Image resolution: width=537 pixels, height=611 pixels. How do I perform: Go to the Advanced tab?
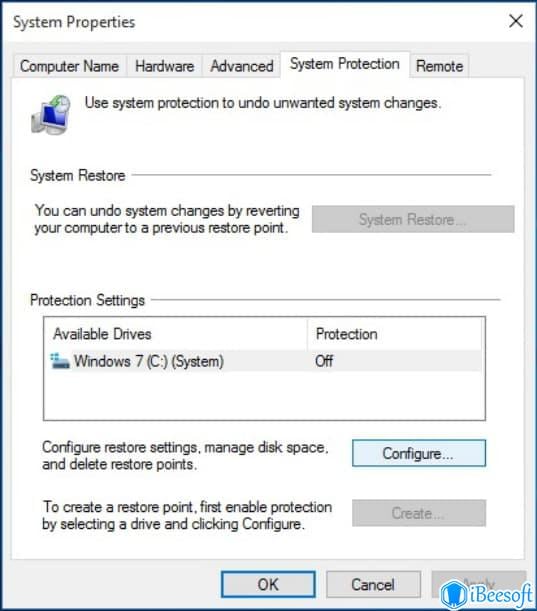pyautogui.click(x=242, y=66)
